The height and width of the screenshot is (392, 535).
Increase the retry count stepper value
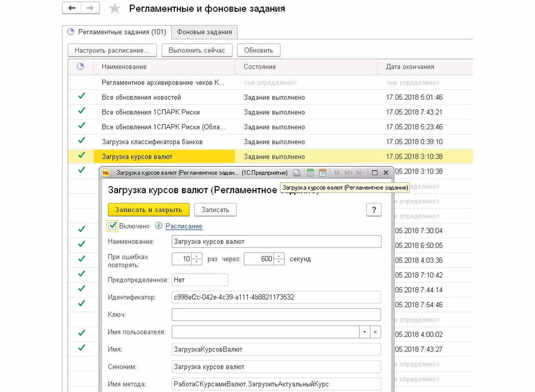(x=198, y=256)
